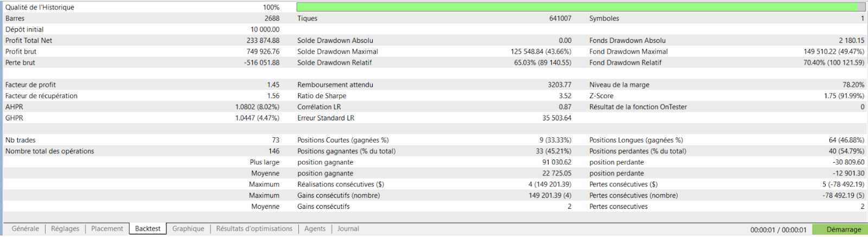Select the Nb trades row label
The height and width of the screenshot is (237, 868).
pos(21,140)
